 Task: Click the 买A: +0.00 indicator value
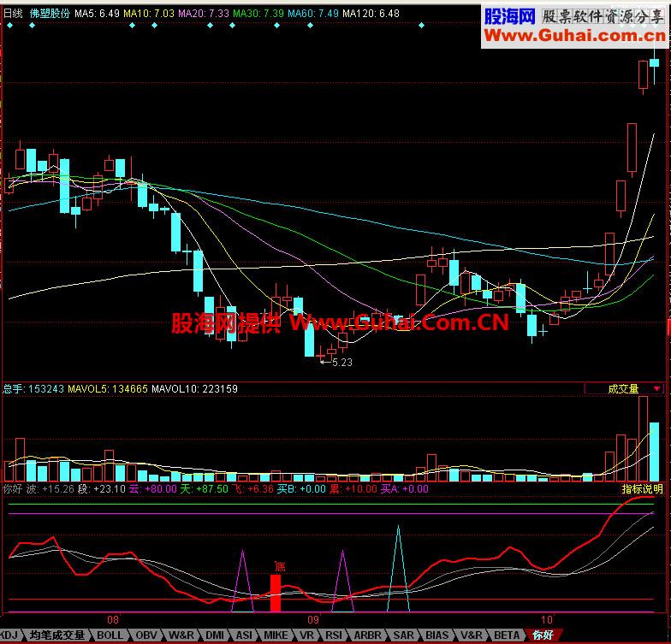tap(404, 489)
